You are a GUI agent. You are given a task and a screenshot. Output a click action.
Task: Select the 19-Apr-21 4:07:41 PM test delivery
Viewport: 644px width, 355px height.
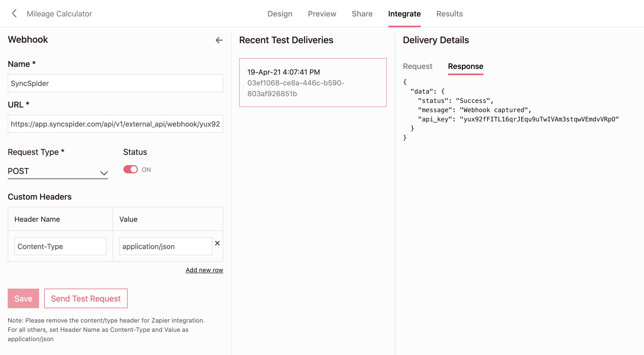(313, 83)
